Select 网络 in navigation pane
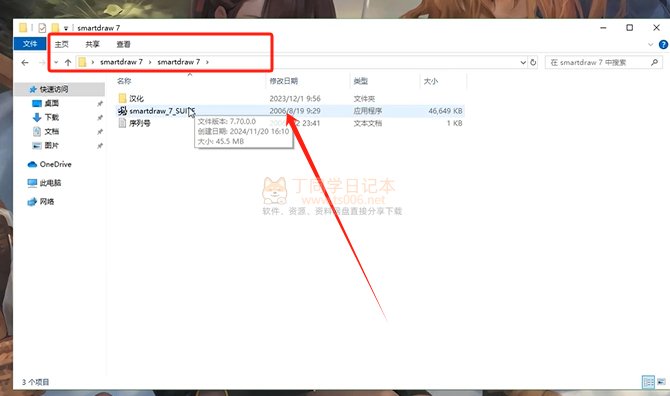Screen dimensions: 670x396 (47, 202)
